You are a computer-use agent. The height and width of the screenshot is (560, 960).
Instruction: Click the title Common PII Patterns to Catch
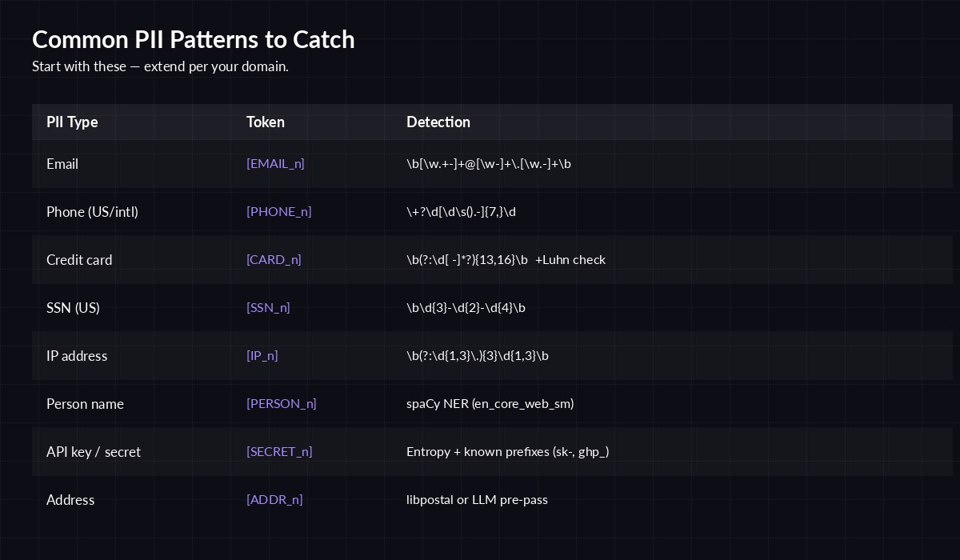193,39
